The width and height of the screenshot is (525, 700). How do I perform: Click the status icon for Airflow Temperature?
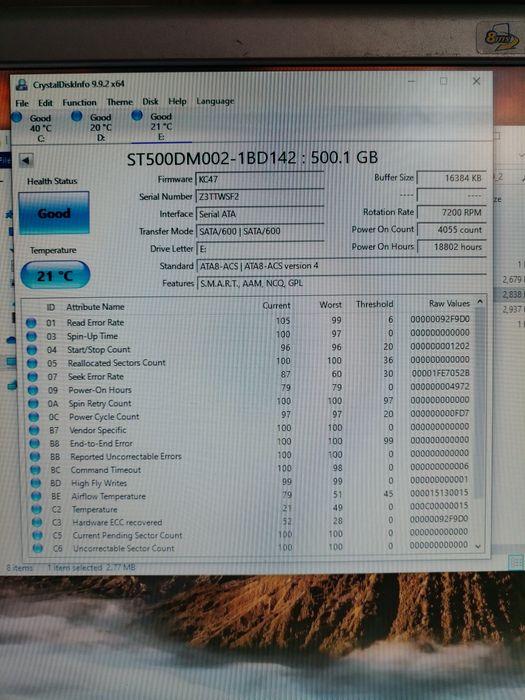pos(37,496)
